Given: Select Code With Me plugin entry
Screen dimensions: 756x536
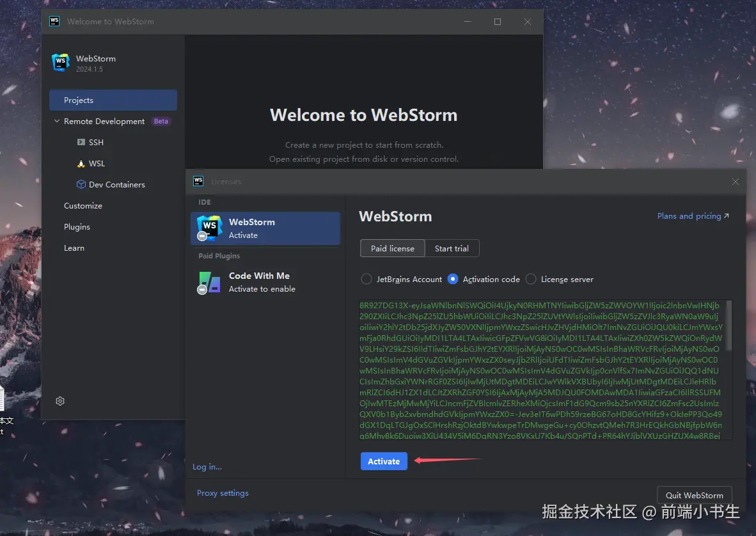Looking at the screenshot, I should (265, 283).
